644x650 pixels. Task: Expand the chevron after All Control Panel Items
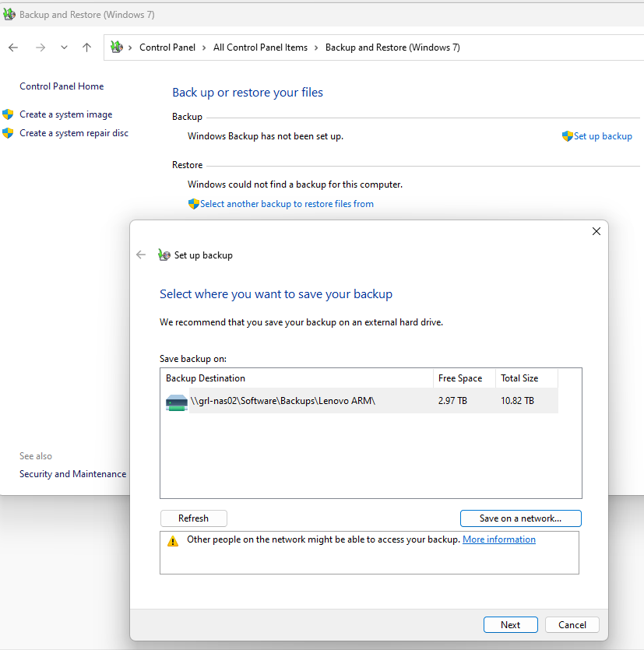(x=316, y=47)
